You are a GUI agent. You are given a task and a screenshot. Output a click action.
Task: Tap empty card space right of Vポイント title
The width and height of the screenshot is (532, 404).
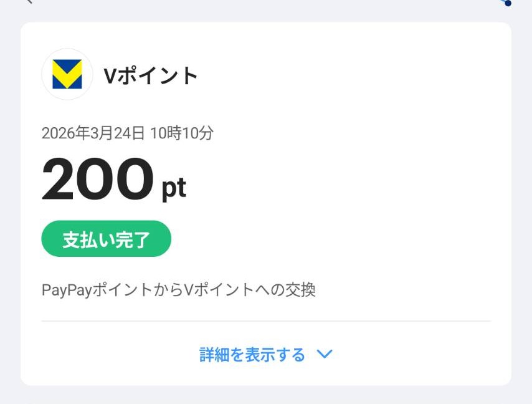click(349, 75)
